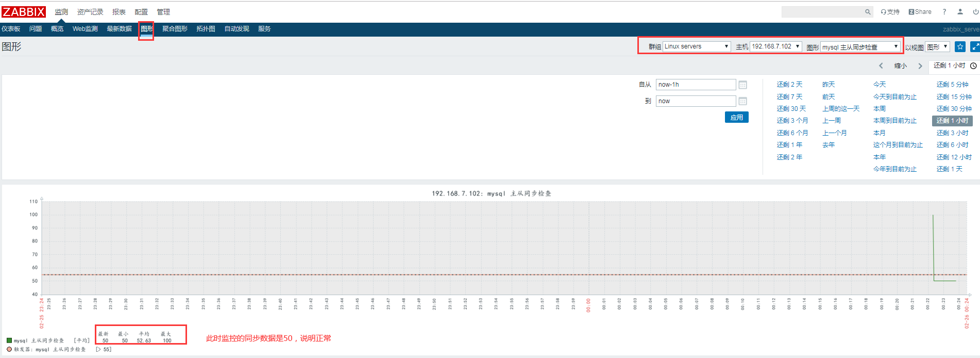
Task: Click the 自从 now-1h input field
Action: [696, 85]
